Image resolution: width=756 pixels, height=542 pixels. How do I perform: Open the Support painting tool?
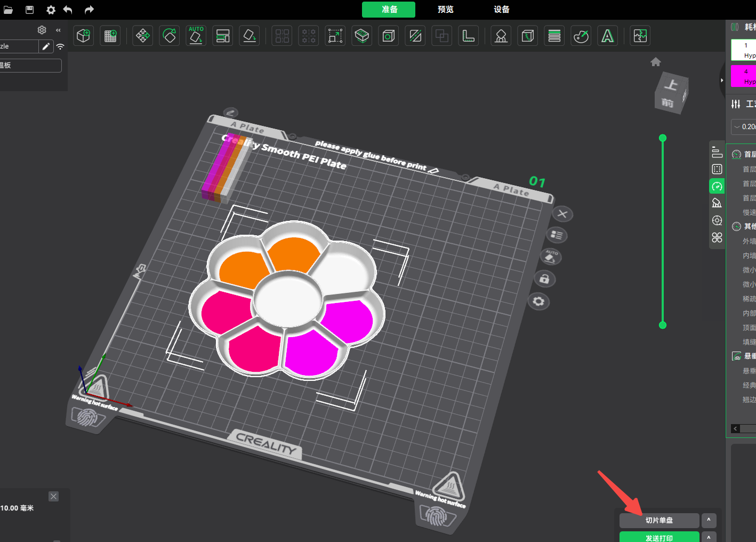coord(501,36)
